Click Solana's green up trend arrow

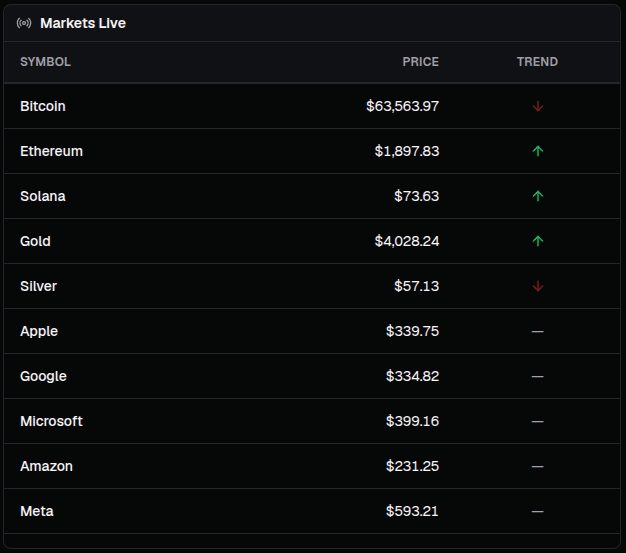pyautogui.click(x=537, y=196)
